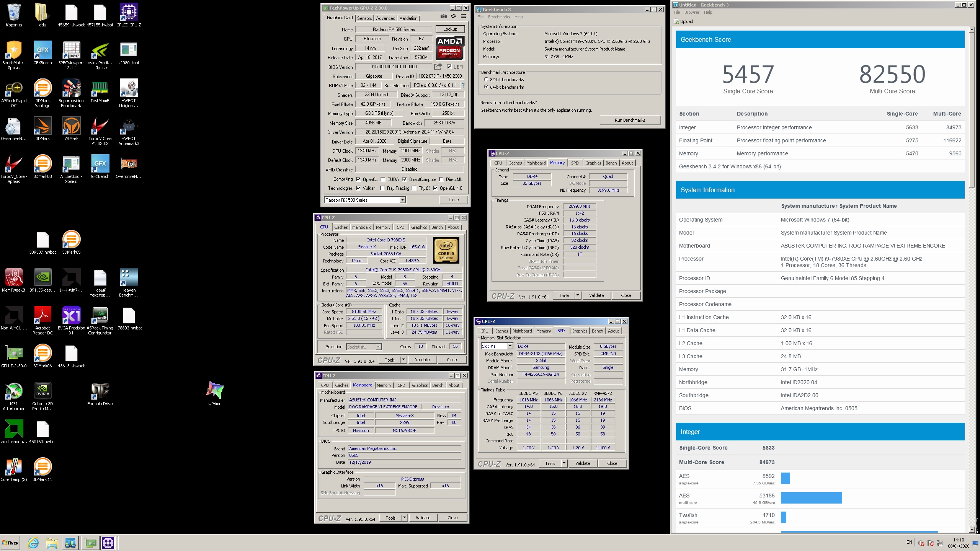Open the MemTweakIt desktop icon
Image resolution: width=980 pixels, height=551 pixels.
14,280
